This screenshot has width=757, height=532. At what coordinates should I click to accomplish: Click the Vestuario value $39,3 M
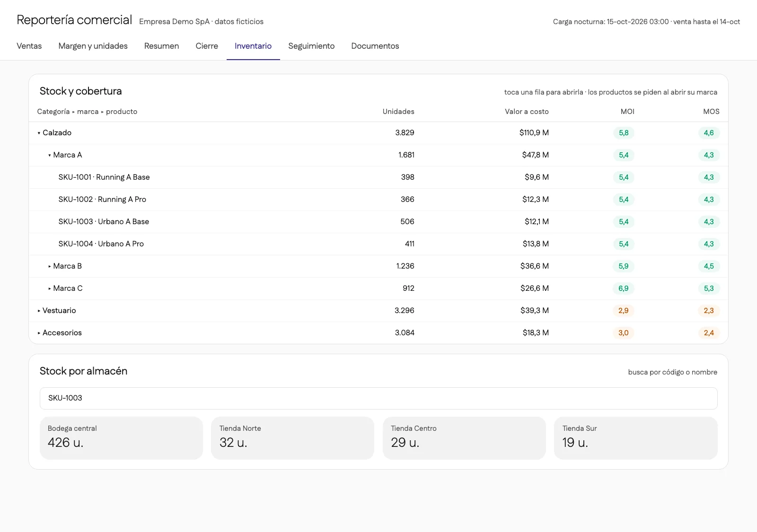click(x=535, y=311)
